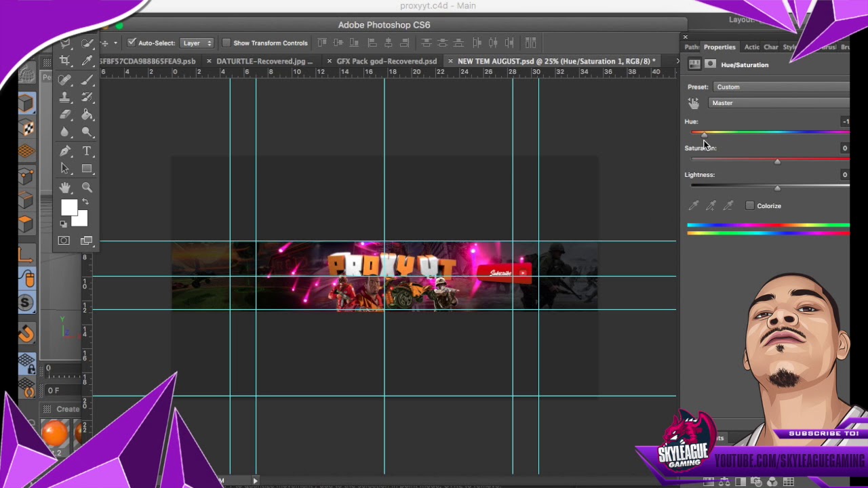The image size is (868, 488).
Task: Select the Path Selection arrow tool
Action: coord(65,168)
